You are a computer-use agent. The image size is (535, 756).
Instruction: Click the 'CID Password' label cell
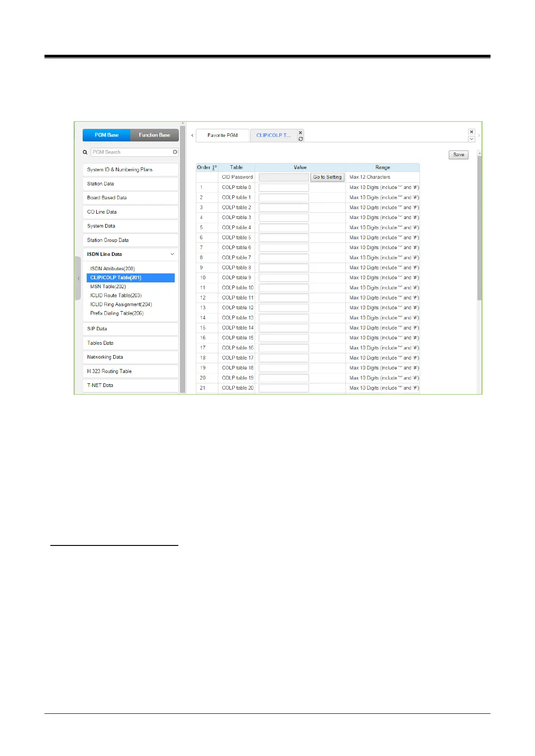tap(237, 177)
